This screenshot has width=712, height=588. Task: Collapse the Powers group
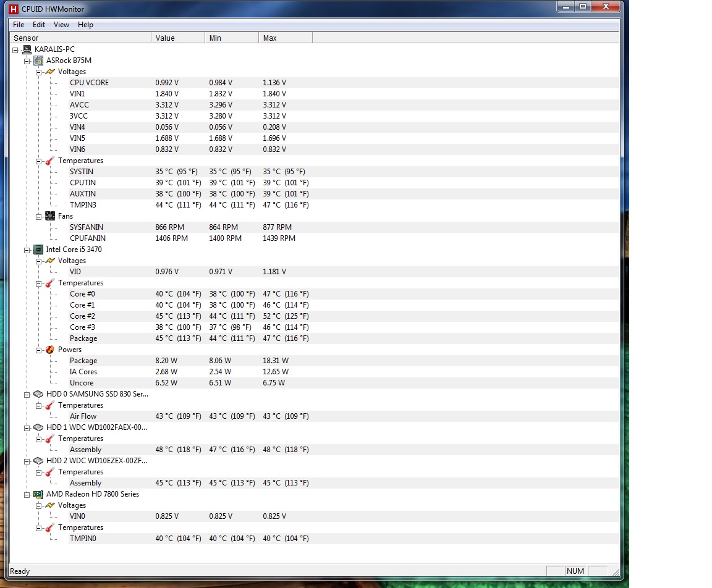pyautogui.click(x=38, y=350)
